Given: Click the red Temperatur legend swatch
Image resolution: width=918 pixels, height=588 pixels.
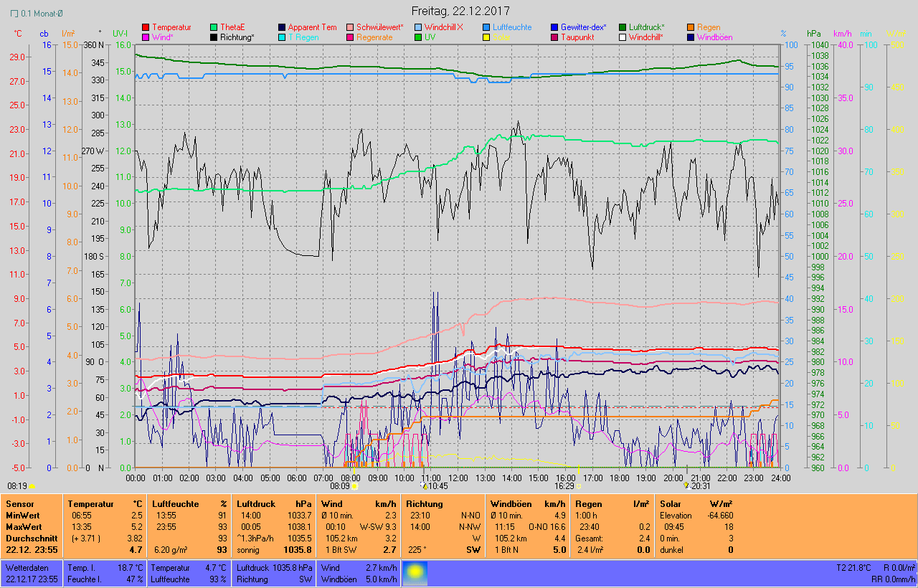Looking at the screenshot, I should point(146,27).
